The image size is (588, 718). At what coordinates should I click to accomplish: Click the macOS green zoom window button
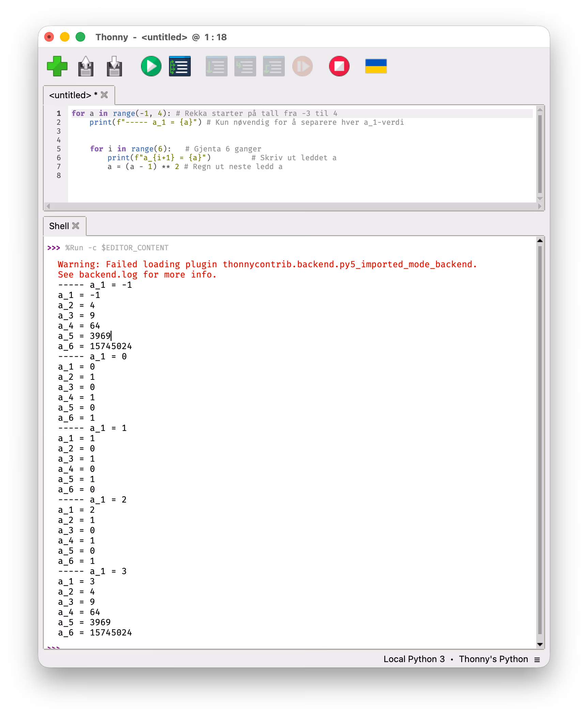tap(80, 37)
